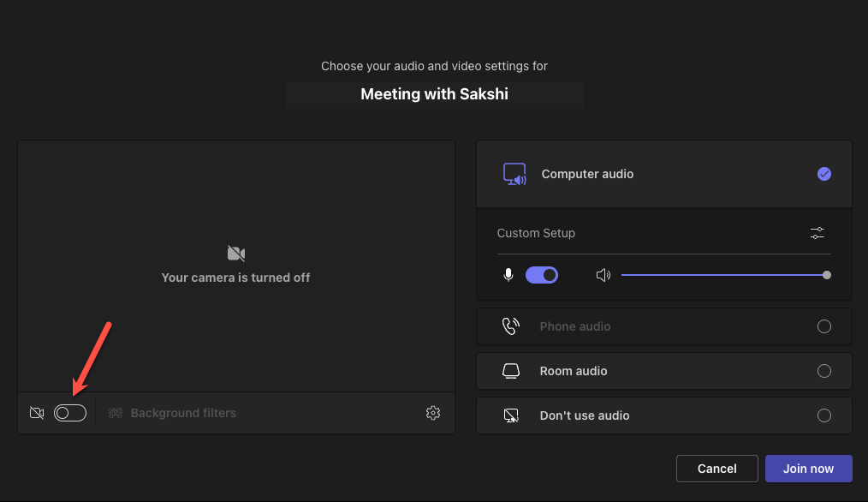Click the Room audio display icon
The height and width of the screenshot is (502, 868).
point(511,370)
